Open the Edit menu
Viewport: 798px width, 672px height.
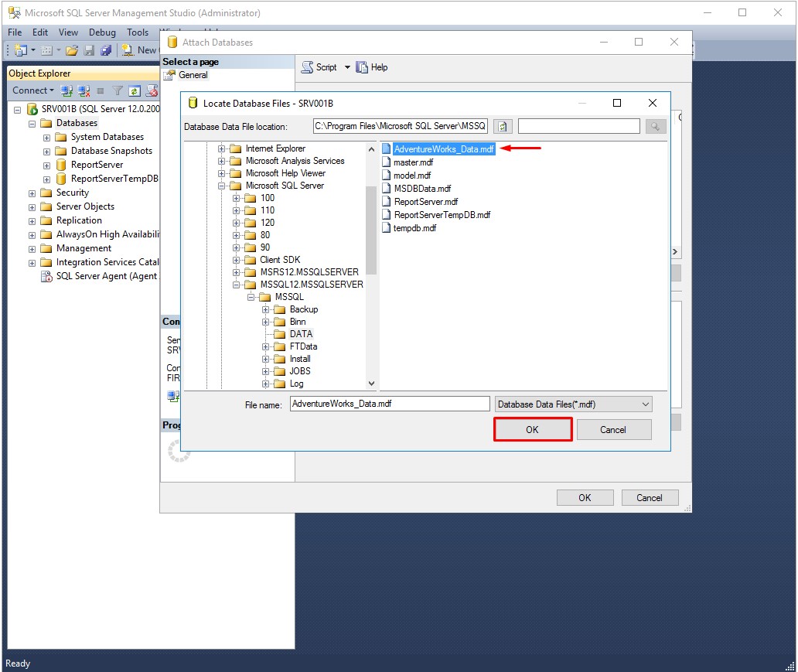[40, 32]
